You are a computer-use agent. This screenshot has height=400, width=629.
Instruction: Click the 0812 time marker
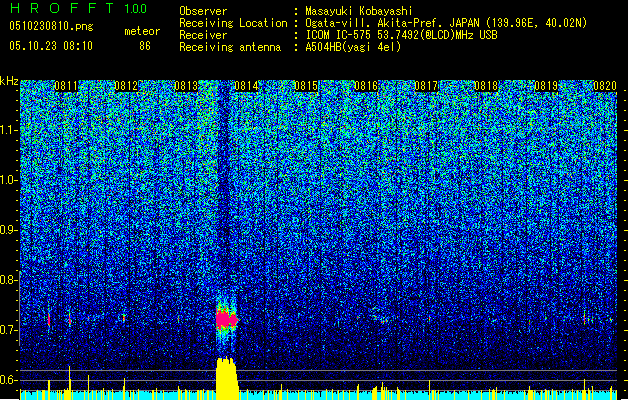coord(126,86)
